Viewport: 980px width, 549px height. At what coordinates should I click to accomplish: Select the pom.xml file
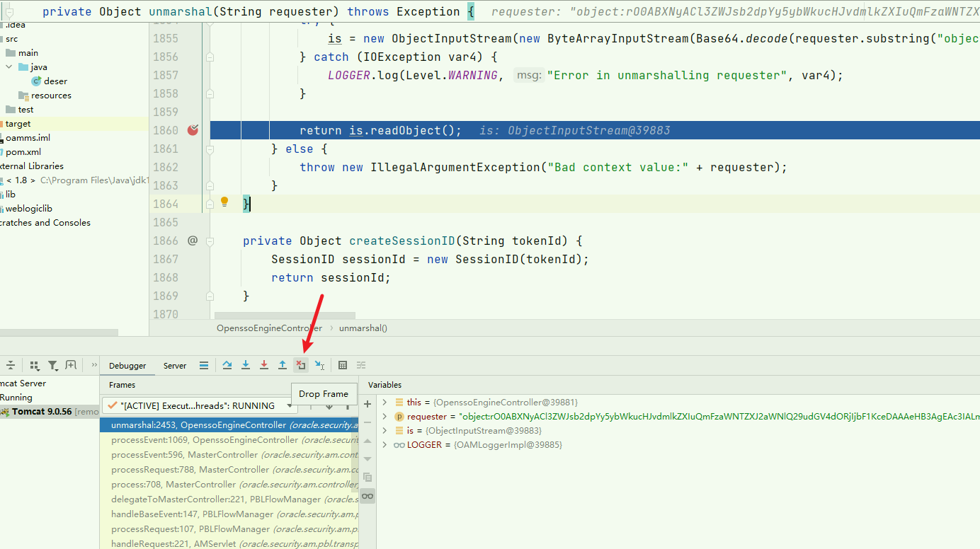tap(23, 152)
